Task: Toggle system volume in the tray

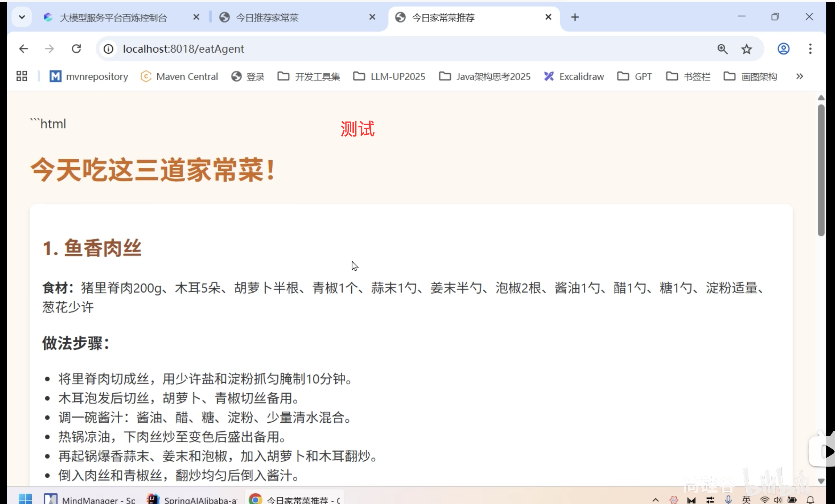Action: click(x=778, y=499)
